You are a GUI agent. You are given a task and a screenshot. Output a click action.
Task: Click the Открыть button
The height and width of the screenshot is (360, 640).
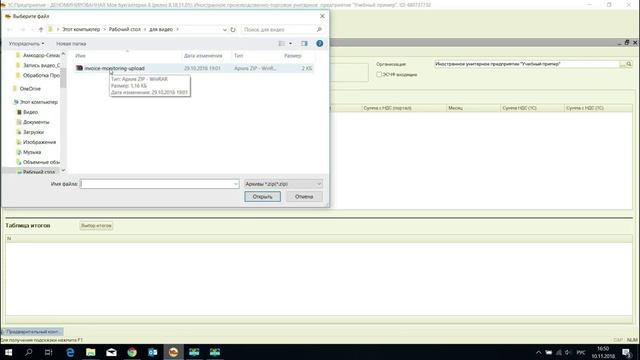[262, 197]
